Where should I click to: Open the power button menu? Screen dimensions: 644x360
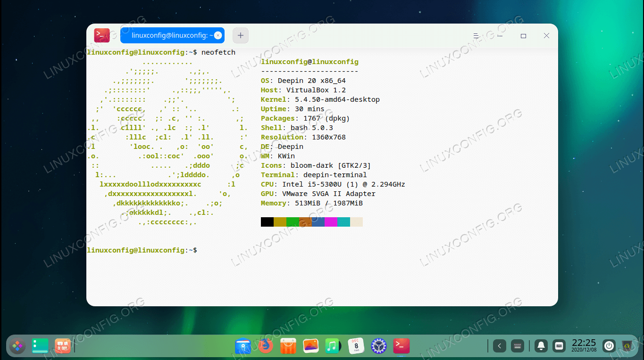click(609, 346)
